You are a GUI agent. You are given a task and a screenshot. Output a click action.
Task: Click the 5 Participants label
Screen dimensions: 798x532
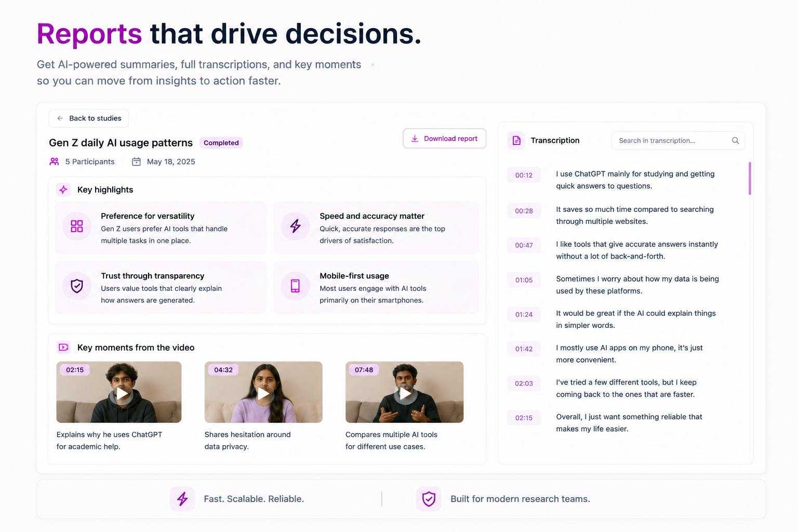point(90,162)
